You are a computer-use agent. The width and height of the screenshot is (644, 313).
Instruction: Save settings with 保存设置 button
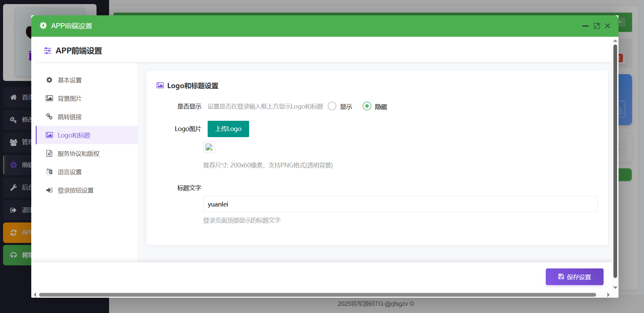pyautogui.click(x=574, y=277)
